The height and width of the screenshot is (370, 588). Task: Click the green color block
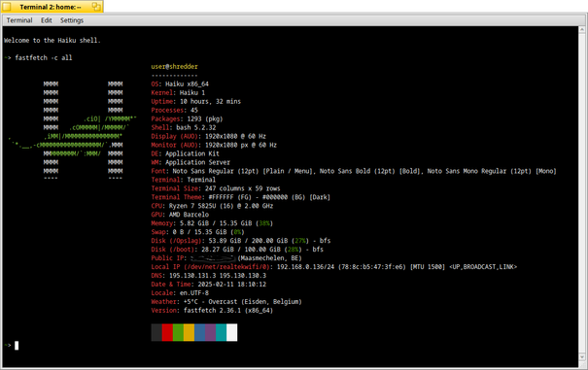pos(178,332)
